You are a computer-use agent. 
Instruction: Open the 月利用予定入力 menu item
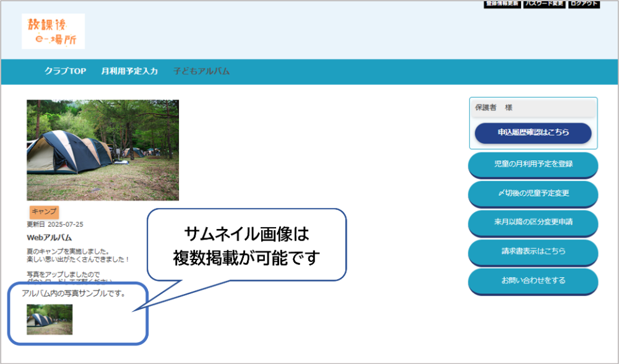click(129, 71)
